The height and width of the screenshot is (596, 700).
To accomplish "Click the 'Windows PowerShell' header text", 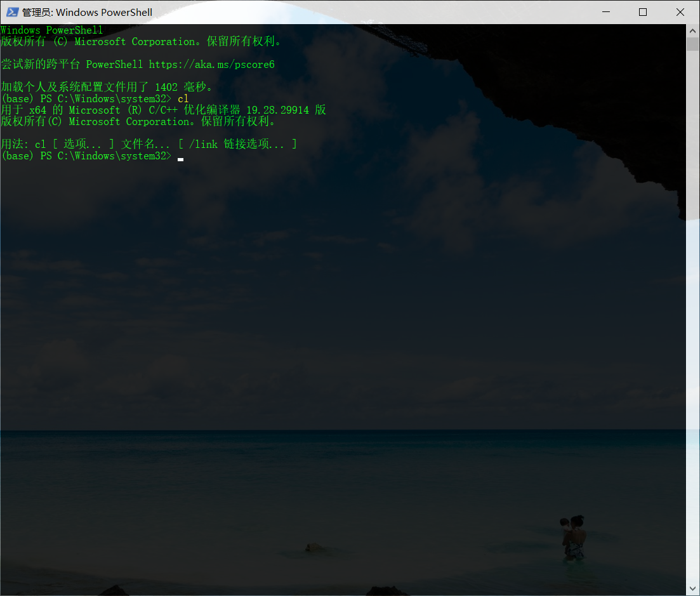I will (x=51, y=29).
